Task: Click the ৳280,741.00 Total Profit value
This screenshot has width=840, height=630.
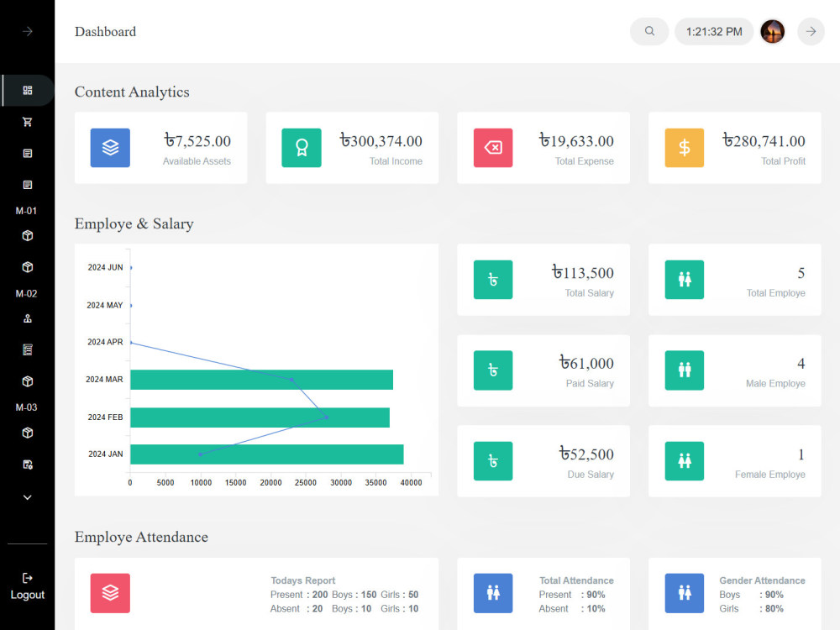Action: tap(764, 141)
